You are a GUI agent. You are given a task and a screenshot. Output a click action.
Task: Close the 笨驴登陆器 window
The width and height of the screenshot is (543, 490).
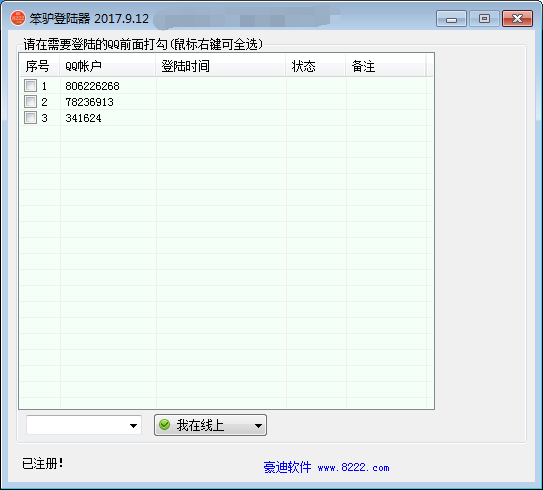[517, 19]
